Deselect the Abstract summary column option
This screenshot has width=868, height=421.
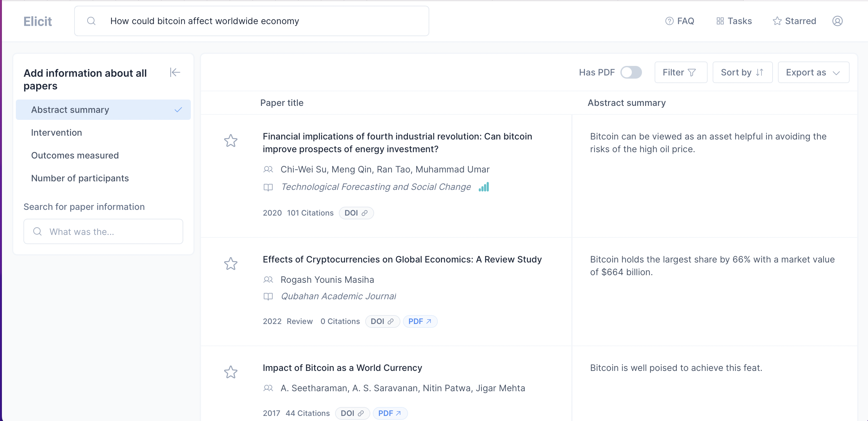[x=103, y=110]
